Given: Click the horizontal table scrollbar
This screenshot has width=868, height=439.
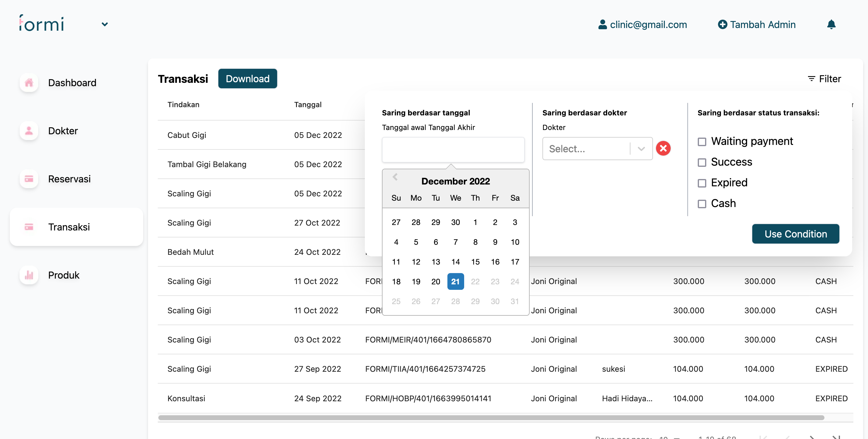Looking at the screenshot, I should click(x=491, y=417).
